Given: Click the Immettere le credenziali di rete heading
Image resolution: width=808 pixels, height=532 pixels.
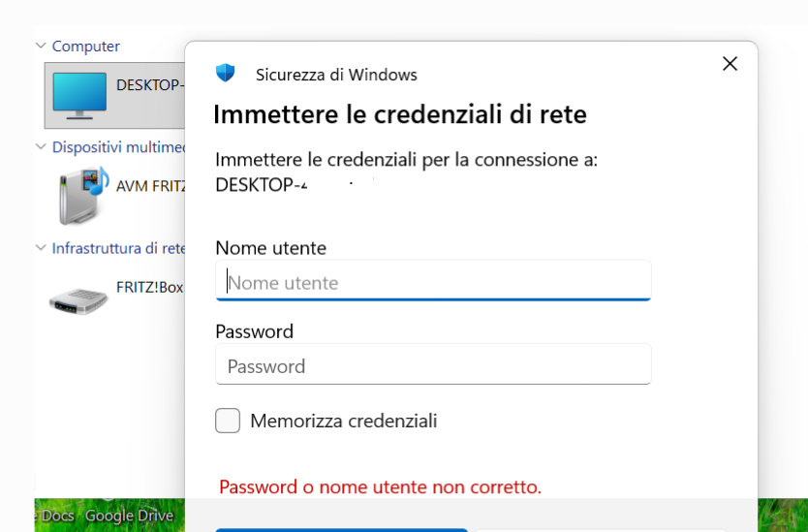Looking at the screenshot, I should pyautogui.click(x=400, y=114).
